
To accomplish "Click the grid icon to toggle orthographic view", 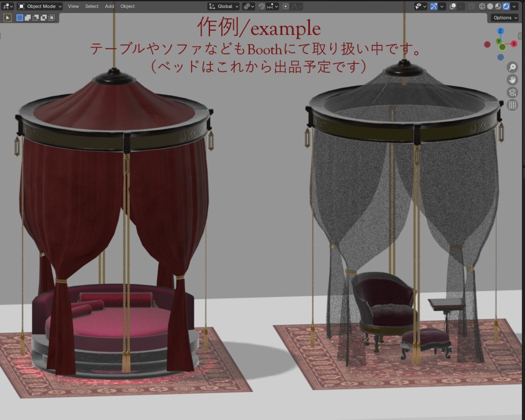I will (512, 105).
